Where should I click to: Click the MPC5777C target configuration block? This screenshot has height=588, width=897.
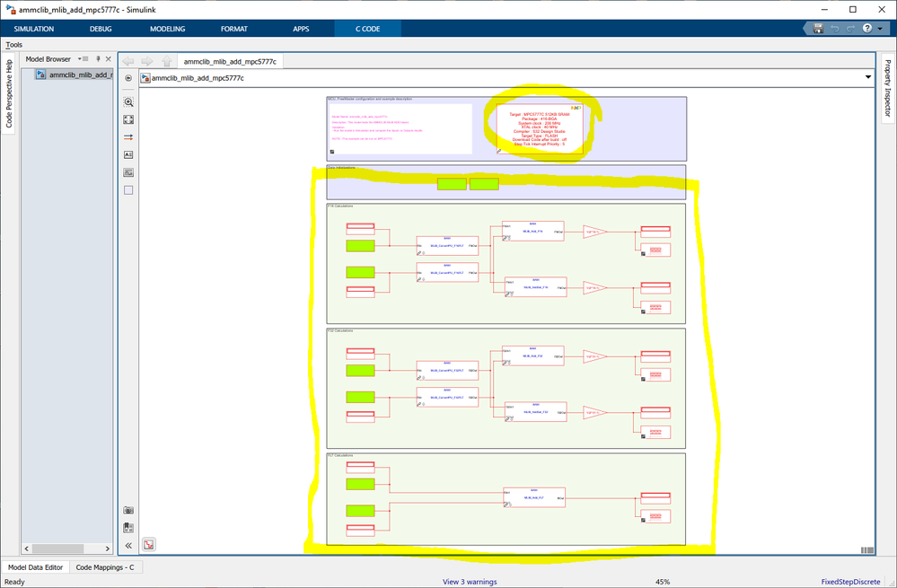(540, 128)
